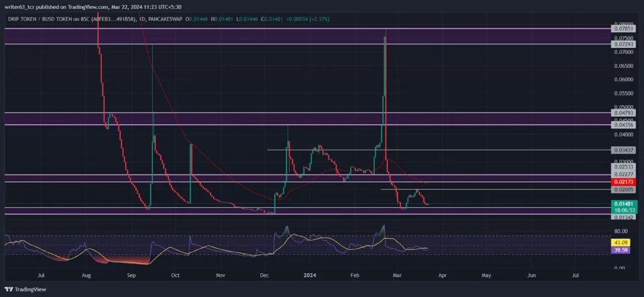Click the 0.02005 price level label
The width and height of the screenshot is (644, 297).
click(x=623, y=189)
